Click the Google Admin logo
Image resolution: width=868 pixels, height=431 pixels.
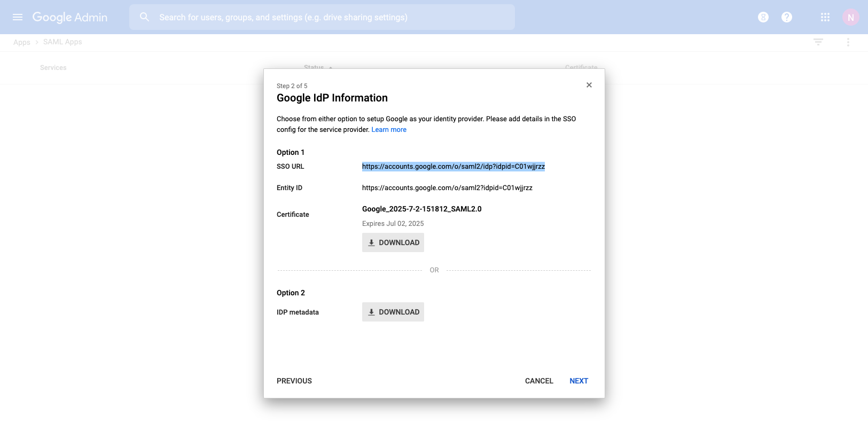pos(70,17)
